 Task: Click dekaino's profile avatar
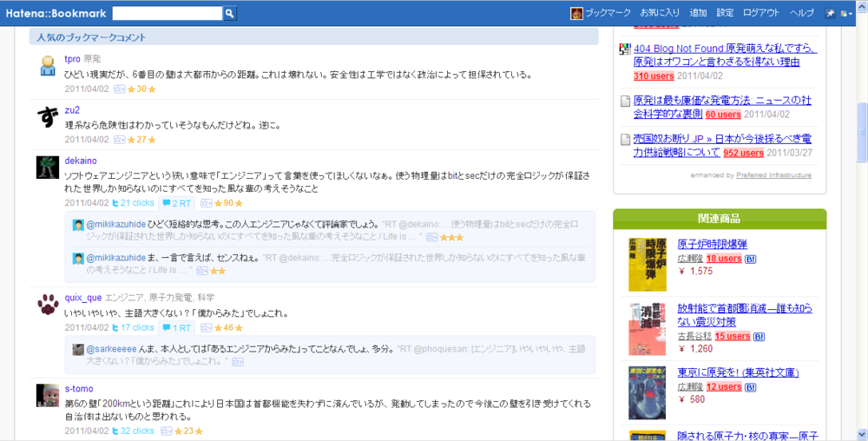pos(48,167)
